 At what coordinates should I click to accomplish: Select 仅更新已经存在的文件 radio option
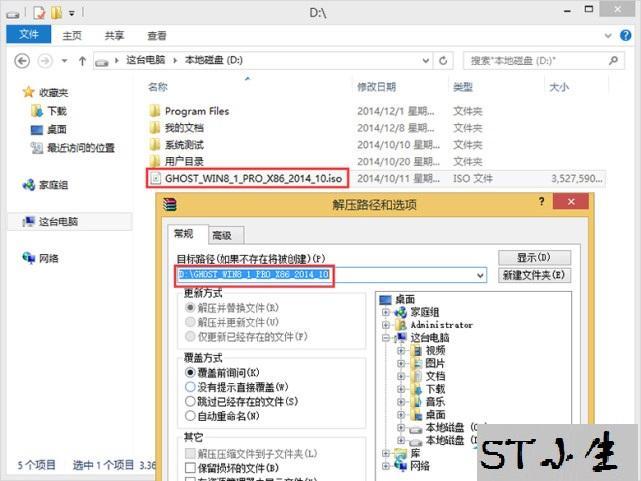[x=190, y=336]
